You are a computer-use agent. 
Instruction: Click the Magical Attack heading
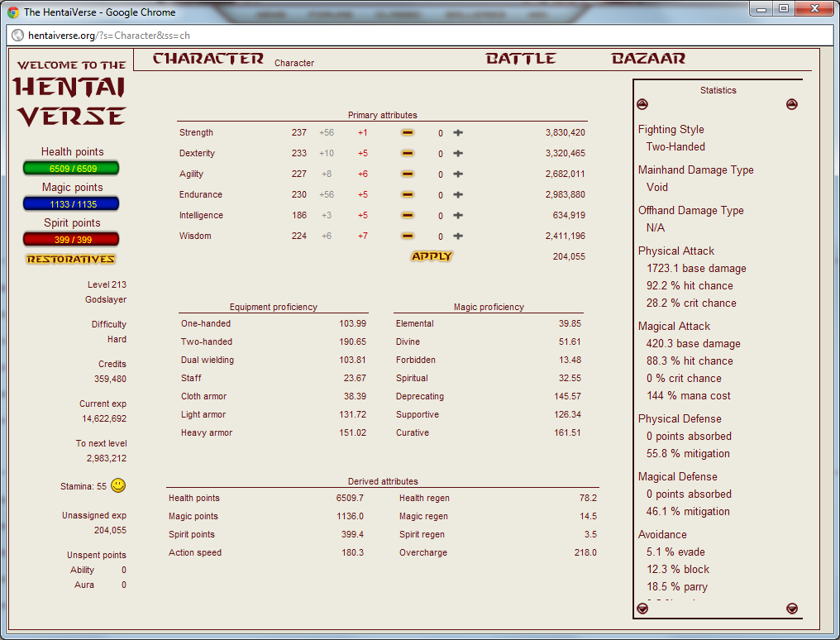(x=674, y=326)
